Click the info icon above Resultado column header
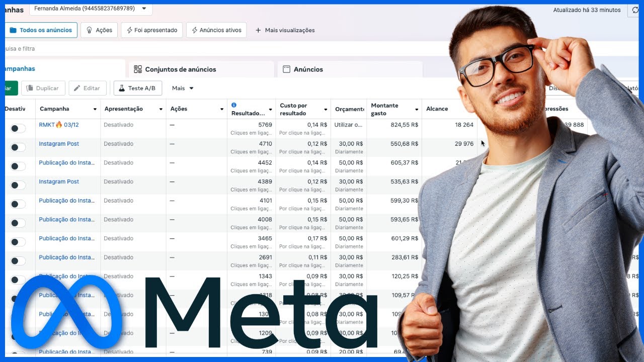The height and width of the screenshot is (362, 644). coord(234,105)
